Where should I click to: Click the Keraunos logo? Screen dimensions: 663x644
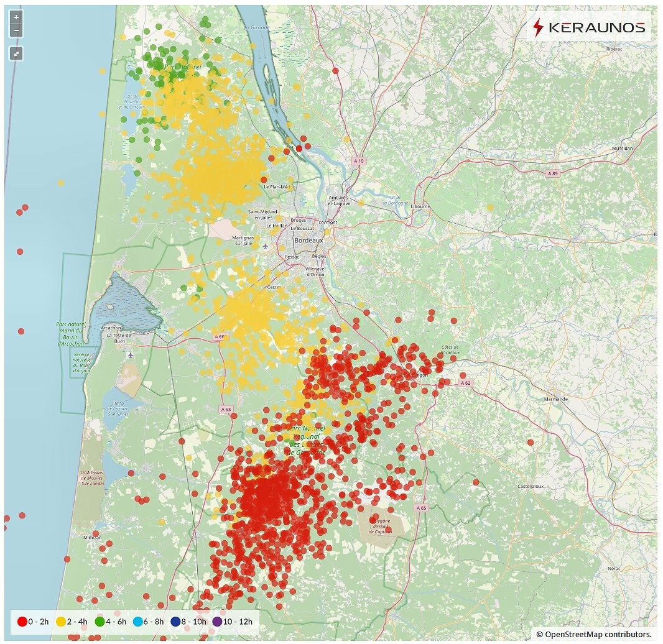[589, 28]
